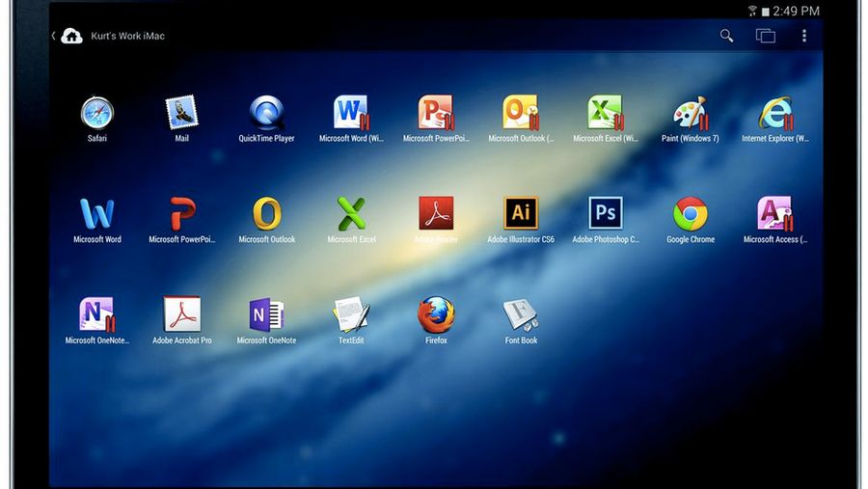This screenshot has width=868, height=489.
Task: Click the search magnifier icon
Action: pos(726,36)
